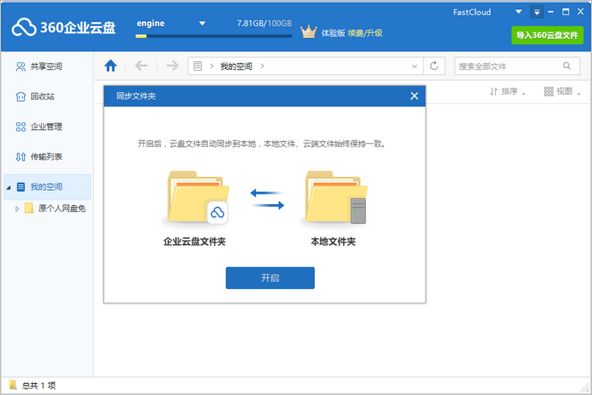This screenshot has height=395, width=592.
Task: Click the crown membership icon
Action: pyautogui.click(x=308, y=32)
